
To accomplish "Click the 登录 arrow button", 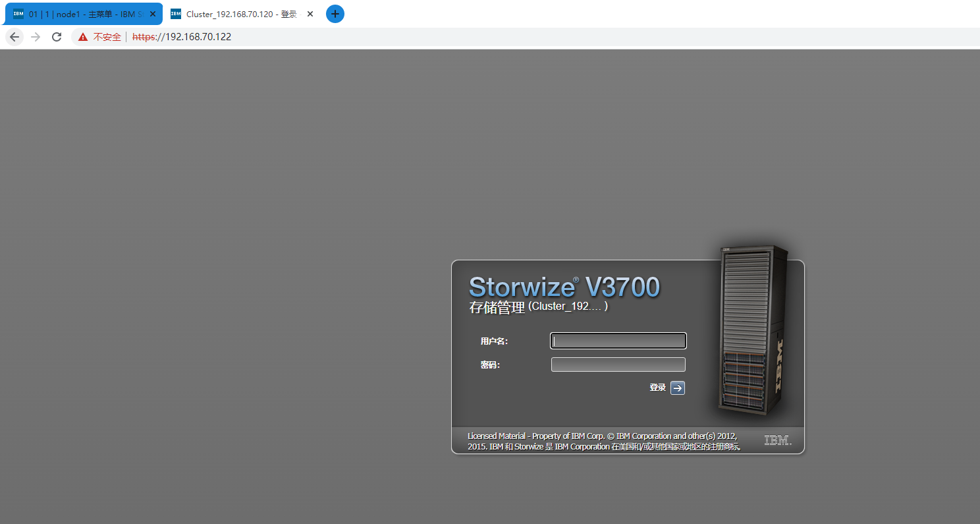I will point(678,388).
